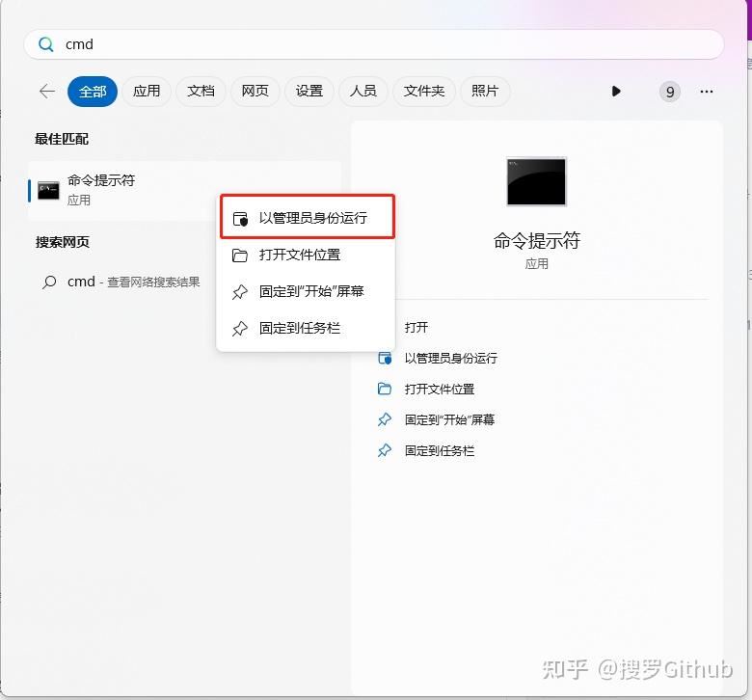Show more filters with play arrow
Image resolution: width=752 pixels, height=700 pixels.
pos(616,92)
